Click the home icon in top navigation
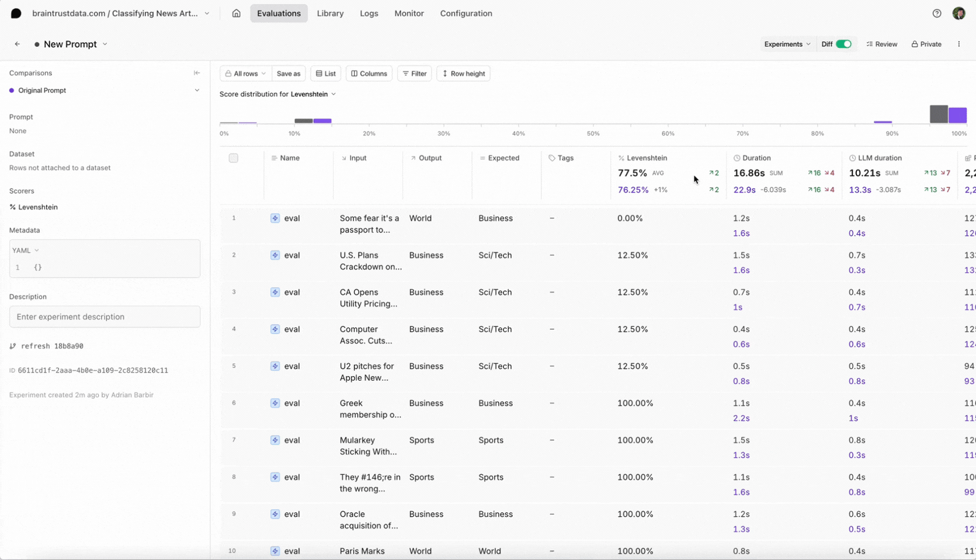Image resolution: width=976 pixels, height=560 pixels. (236, 13)
